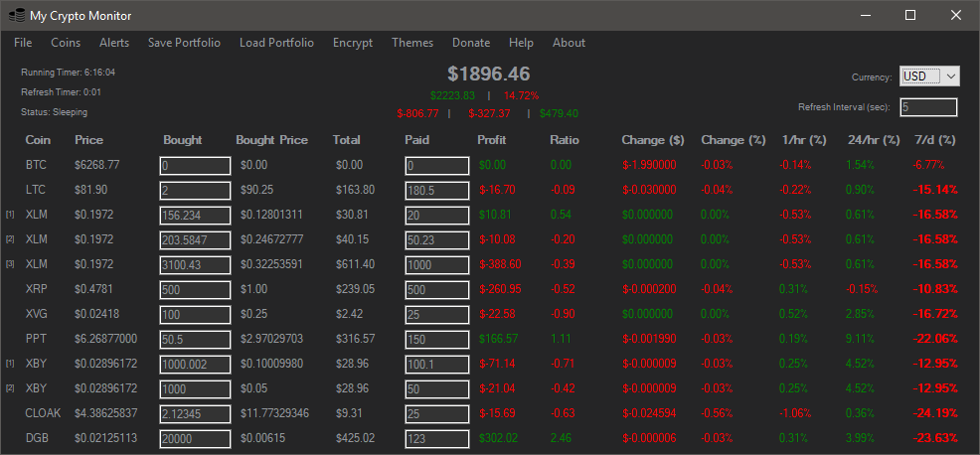Click DGB profit $302.02
Viewport: 980px width, 455px height.
[x=499, y=439]
